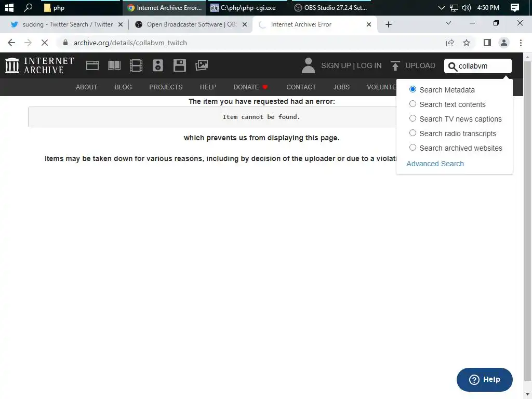Open the Web (Wayback) section icon
Screen dimensions: 532x399
[92, 65]
